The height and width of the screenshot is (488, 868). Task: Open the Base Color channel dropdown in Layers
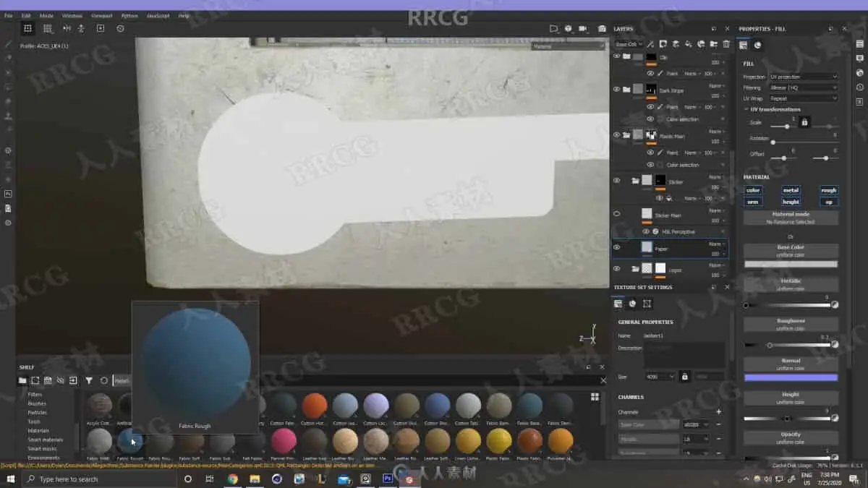[629, 44]
